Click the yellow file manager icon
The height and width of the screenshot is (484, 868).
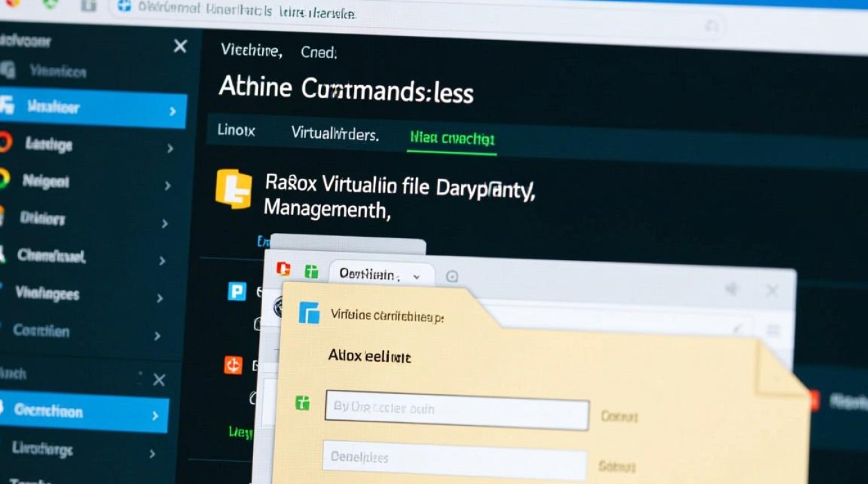(x=233, y=189)
